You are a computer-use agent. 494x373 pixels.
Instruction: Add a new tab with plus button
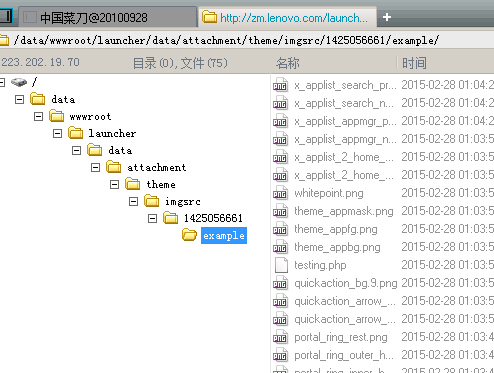coord(387,17)
